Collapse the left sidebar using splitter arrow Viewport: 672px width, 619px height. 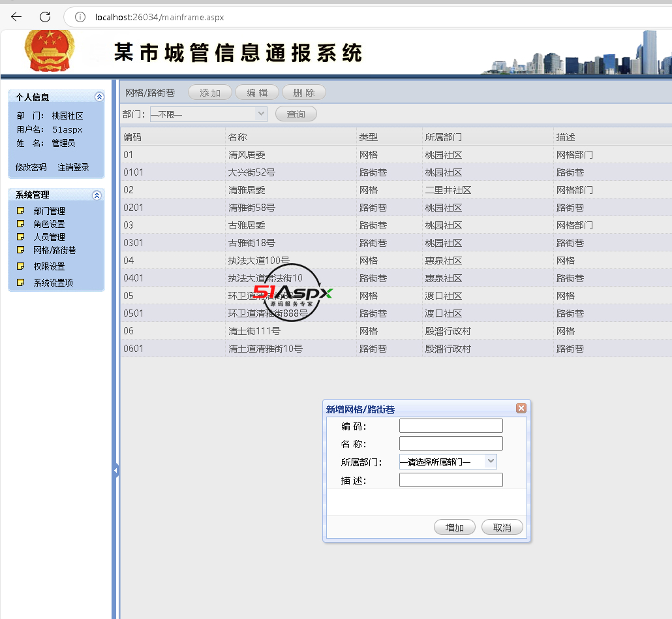[115, 470]
